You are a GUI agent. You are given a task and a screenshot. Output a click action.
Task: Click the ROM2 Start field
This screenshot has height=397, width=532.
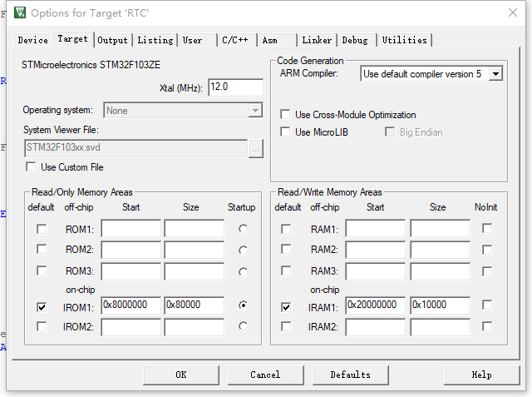coord(131,250)
